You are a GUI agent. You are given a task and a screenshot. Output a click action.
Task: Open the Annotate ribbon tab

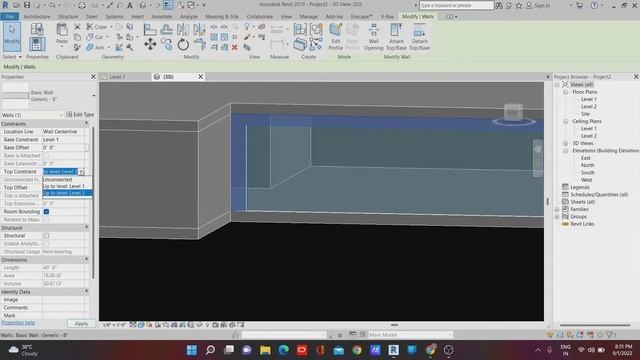(x=162, y=17)
